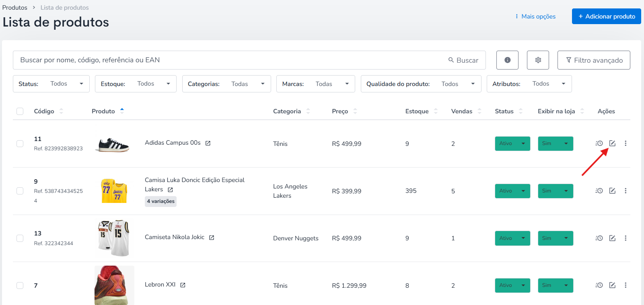The width and height of the screenshot is (644, 305).
Task: Sort by Vendas column arrows
Action: pyautogui.click(x=479, y=111)
